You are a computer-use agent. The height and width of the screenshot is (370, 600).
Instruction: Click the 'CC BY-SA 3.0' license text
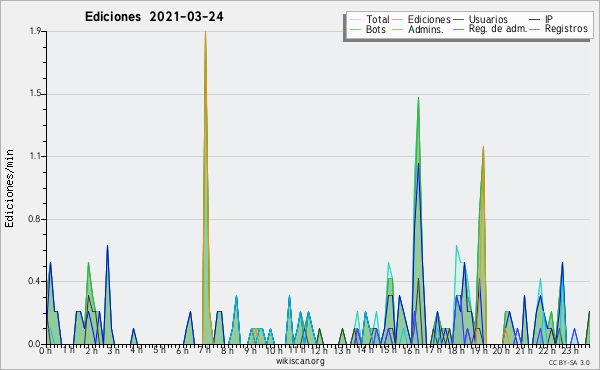(x=569, y=362)
